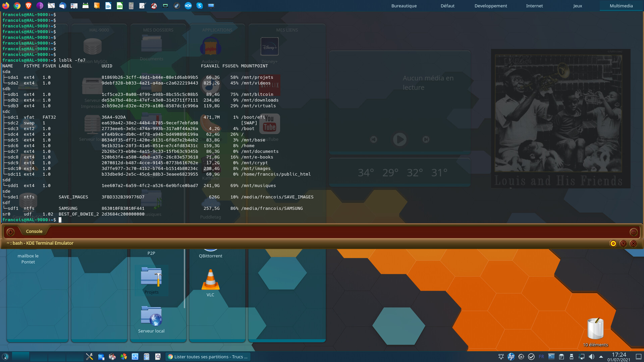Open clipboard tray icon
Image resolution: width=644 pixels, height=362 pixels.
point(561,357)
